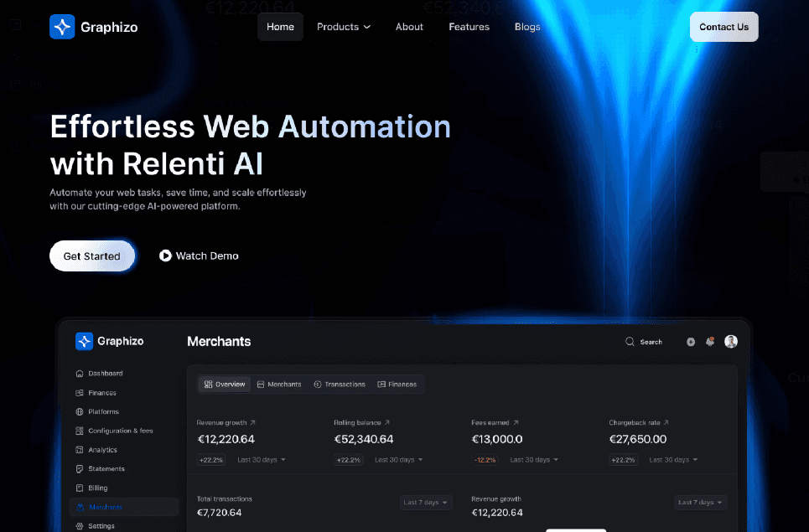Open Last 30 days dropdown under €12,220.64
The image size is (809, 532).
[x=262, y=460]
